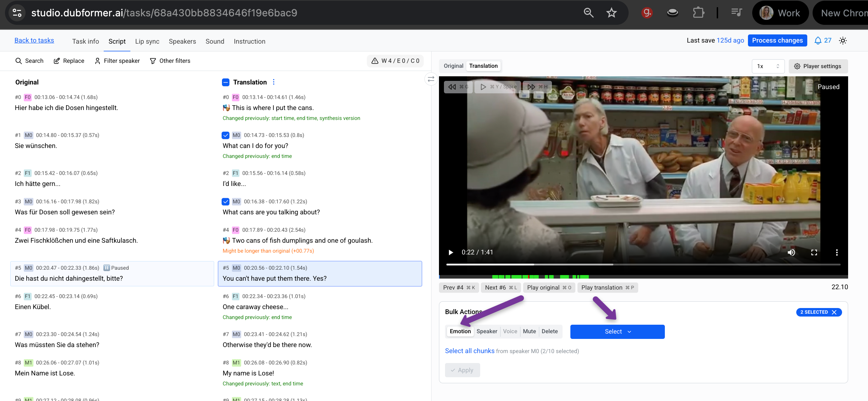Open the Instruction tab

coord(250,42)
